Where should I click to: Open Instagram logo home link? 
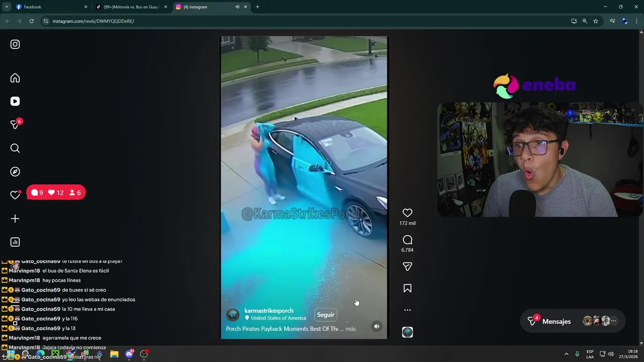point(15,44)
